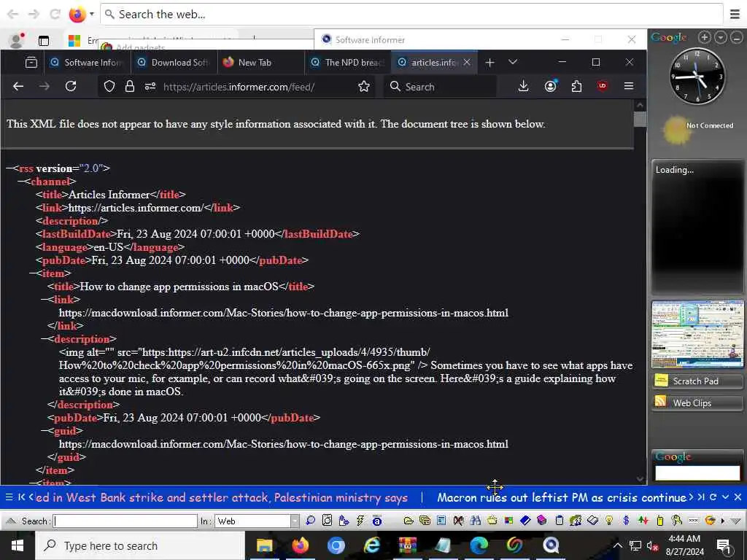Image resolution: width=747 pixels, height=560 pixels.
Task: Click the top Search the web field
Action: pos(412,15)
